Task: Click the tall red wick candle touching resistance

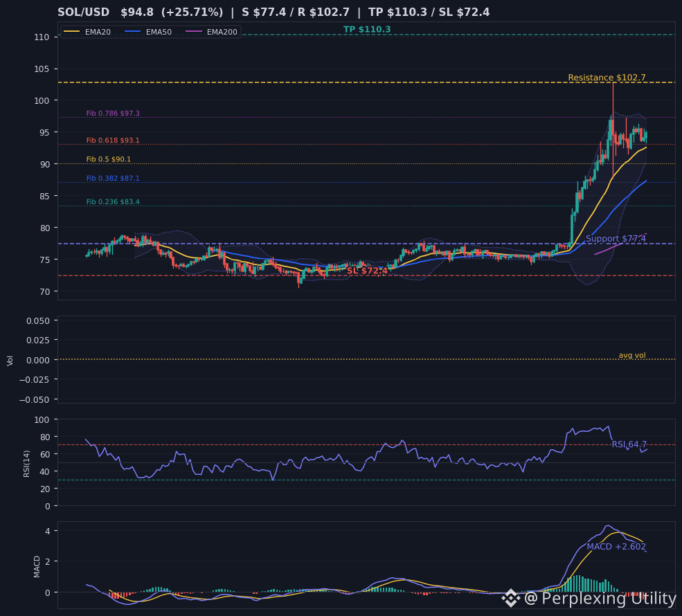Action: click(x=613, y=128)
